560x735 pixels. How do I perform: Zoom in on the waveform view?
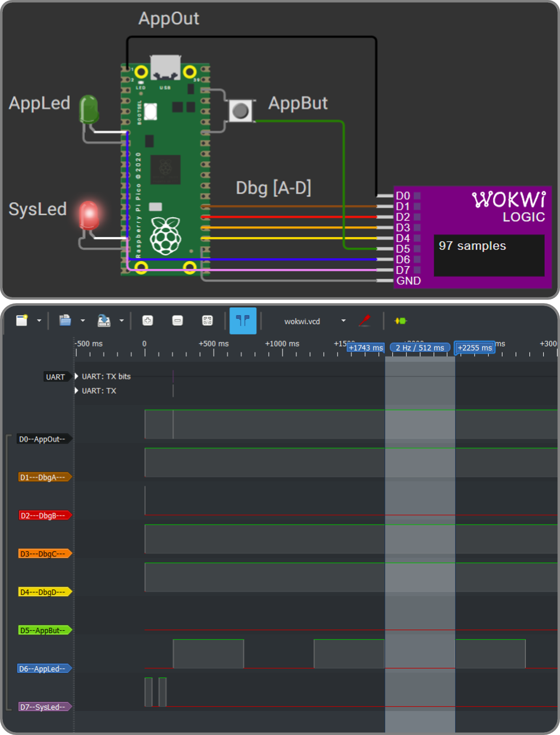click(x=148, y=320)
